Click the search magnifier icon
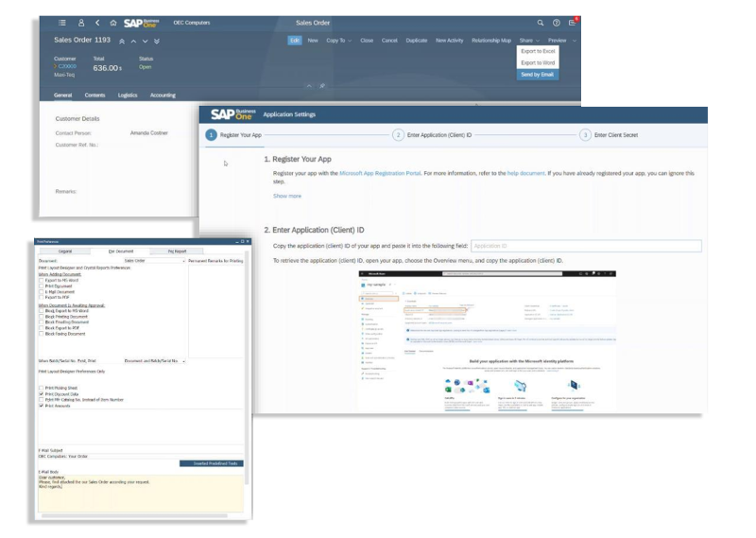 pos(541,22)
